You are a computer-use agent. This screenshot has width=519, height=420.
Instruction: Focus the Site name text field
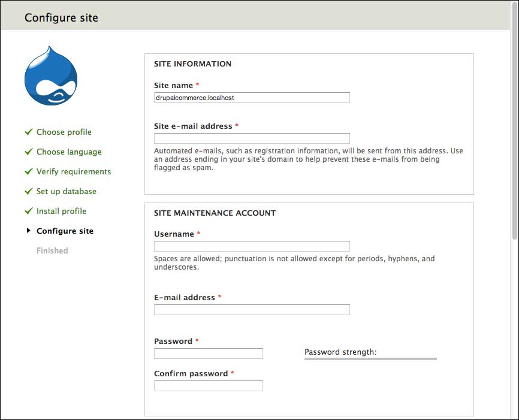pyautogui.click(x=252, y=98)
